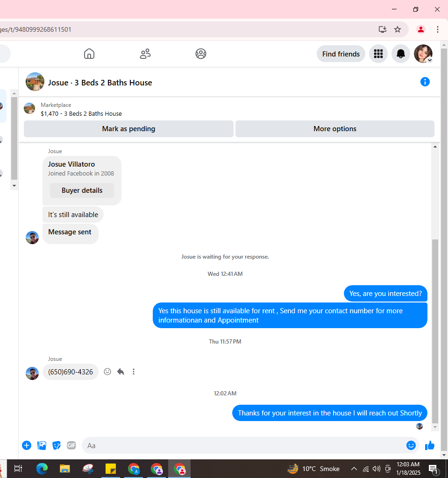
Task: Click the page URL in address bar
Action: (36, 29)
